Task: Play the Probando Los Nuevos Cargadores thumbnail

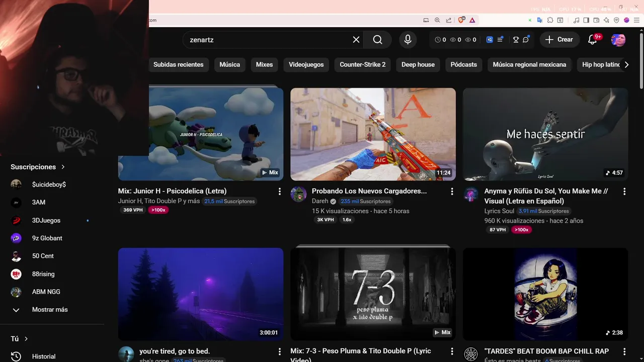Action: coord(373,134)
